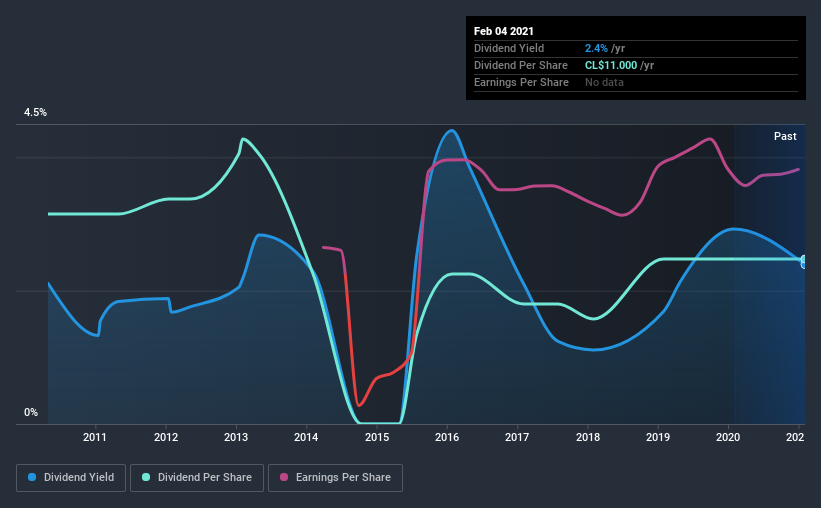Viewport: 821px width, 508px height.
Task: Click the 2020 x-axis label
Action: 728,437
